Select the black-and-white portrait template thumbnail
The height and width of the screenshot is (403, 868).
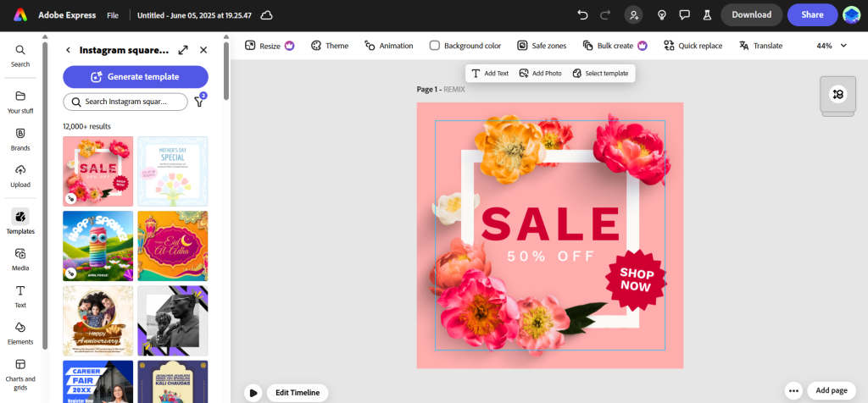173,321
